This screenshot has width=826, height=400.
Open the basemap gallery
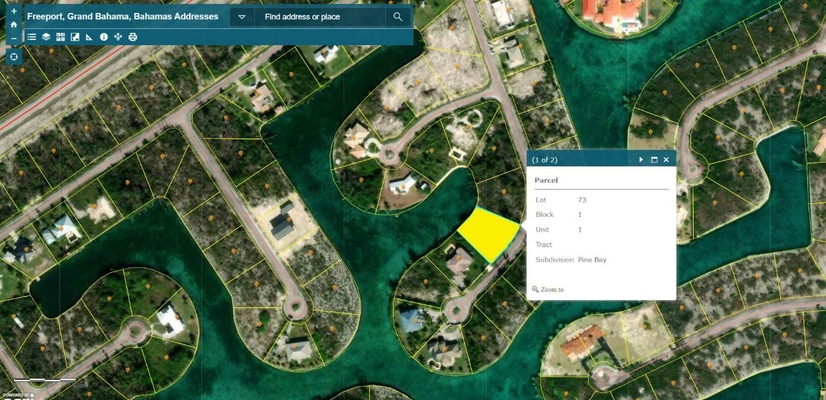[x=61, y=37]
